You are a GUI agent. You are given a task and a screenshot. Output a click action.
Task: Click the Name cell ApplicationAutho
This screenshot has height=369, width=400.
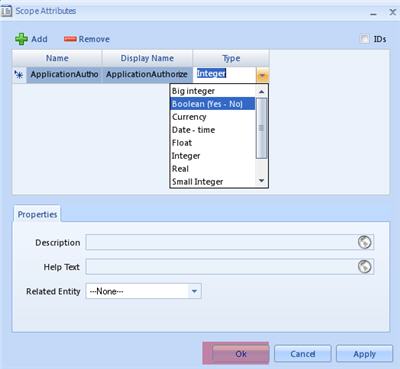(x=64, y=75)
